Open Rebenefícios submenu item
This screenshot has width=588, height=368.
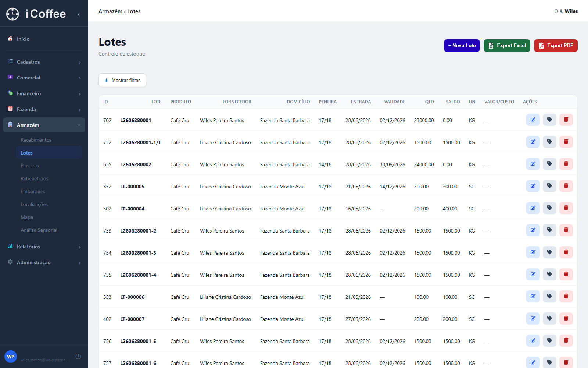point(49,178)
